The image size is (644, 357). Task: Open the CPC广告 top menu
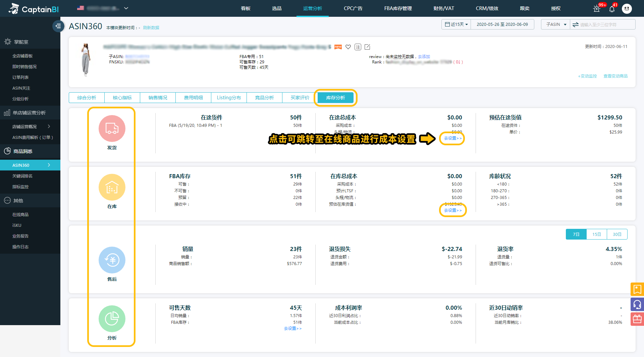click(x=353, y=8)
